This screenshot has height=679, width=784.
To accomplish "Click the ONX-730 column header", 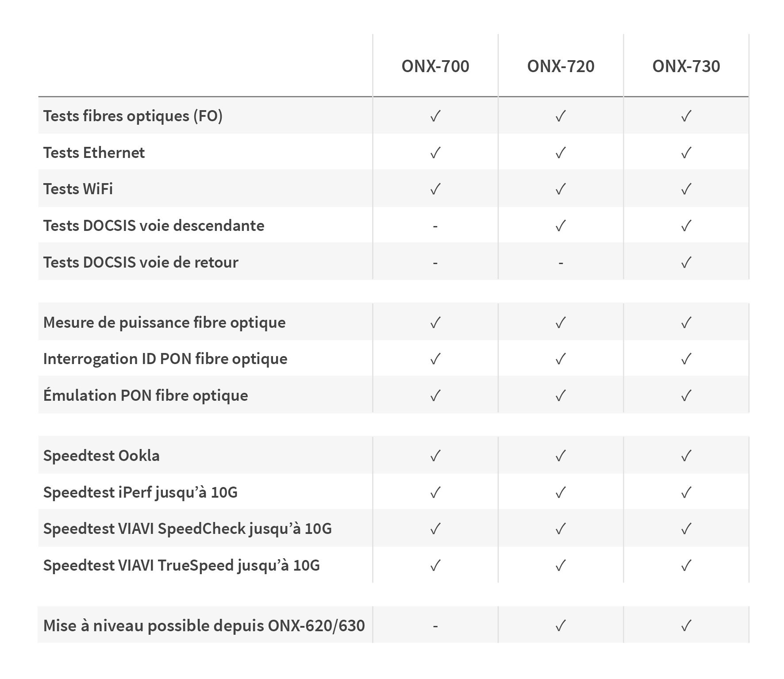I will pos(686,66).
